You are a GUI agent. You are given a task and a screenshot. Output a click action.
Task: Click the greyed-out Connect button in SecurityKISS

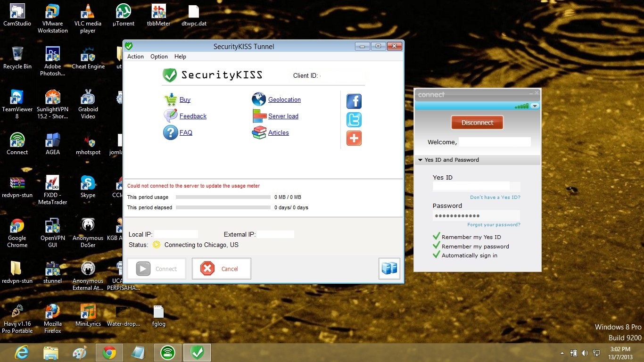157,269
